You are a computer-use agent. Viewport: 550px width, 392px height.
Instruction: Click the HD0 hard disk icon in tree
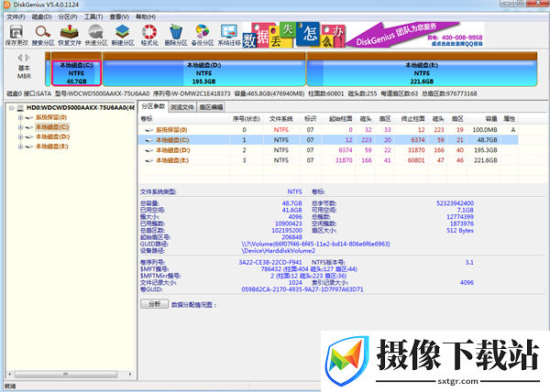[21, 107]
